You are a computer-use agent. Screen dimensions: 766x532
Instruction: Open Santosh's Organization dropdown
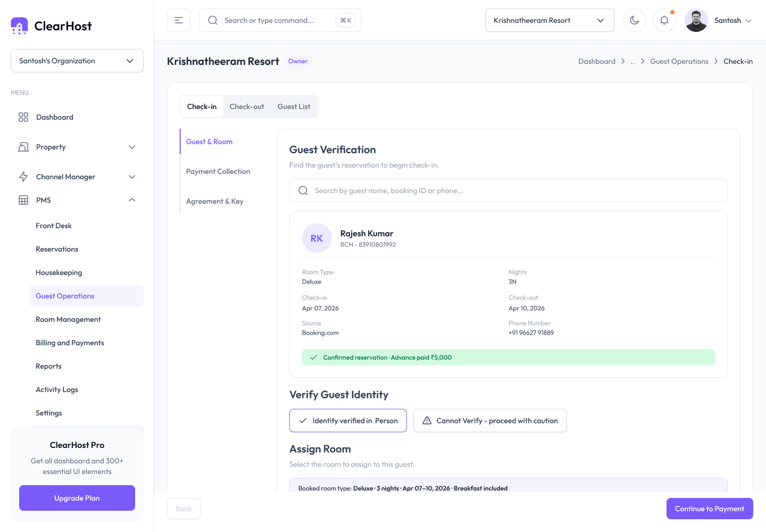pyautogui.click(x=77, y=61)
